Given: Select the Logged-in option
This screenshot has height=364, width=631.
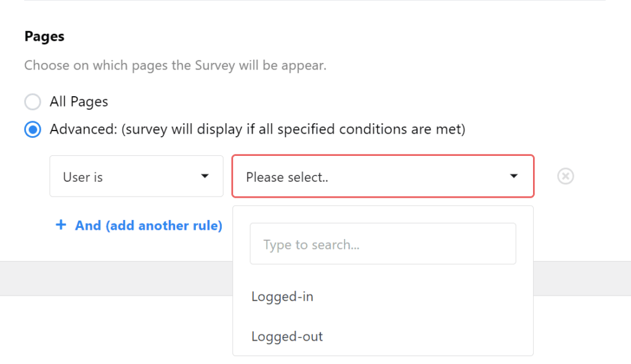Looking at the screenshot, I should [282, 296].
